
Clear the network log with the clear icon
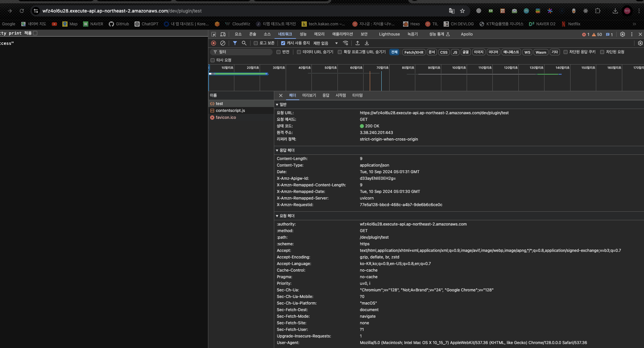tap(223, 43)
